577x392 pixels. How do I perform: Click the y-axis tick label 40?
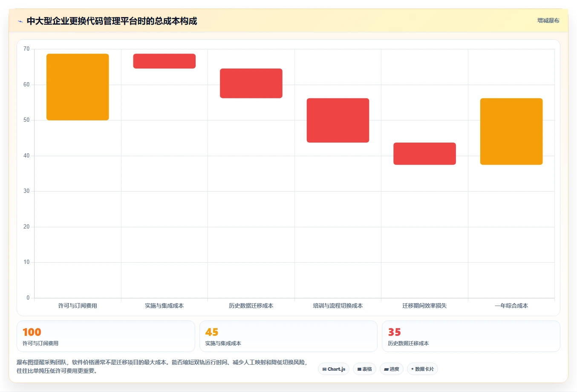[x=26, y=156]
